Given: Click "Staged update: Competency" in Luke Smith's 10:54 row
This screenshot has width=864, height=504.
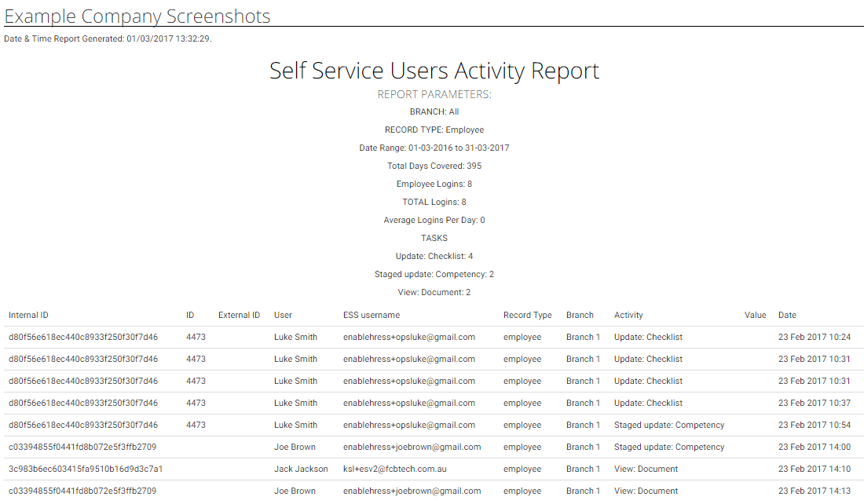Looking at the screenshot, I should [x=669, y=425].
